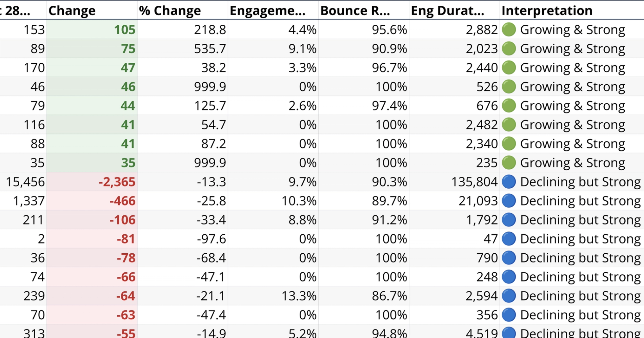Viewport: 644px width, 338px height.
Task: Click the green circle on the 999.9 percent change row
Action: coord(509,86)
